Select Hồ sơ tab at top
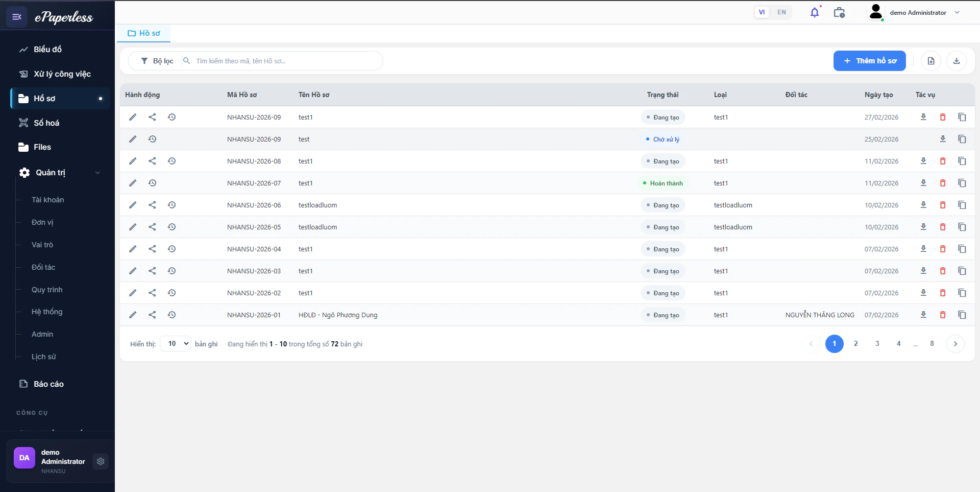The height and width of the screenshot is (492, 980). (144, 33)
